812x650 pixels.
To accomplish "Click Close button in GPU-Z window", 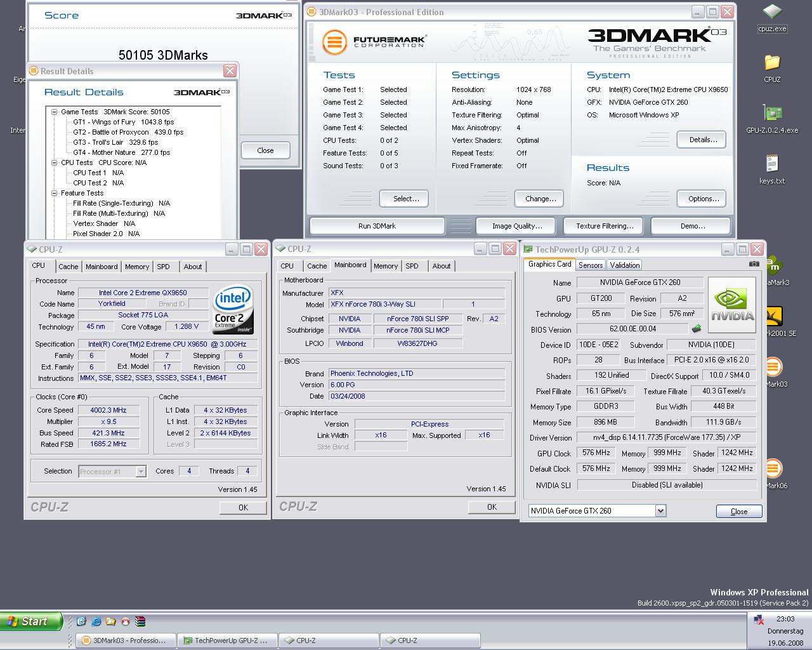I will pyautogui.click(x=739, y=512).
